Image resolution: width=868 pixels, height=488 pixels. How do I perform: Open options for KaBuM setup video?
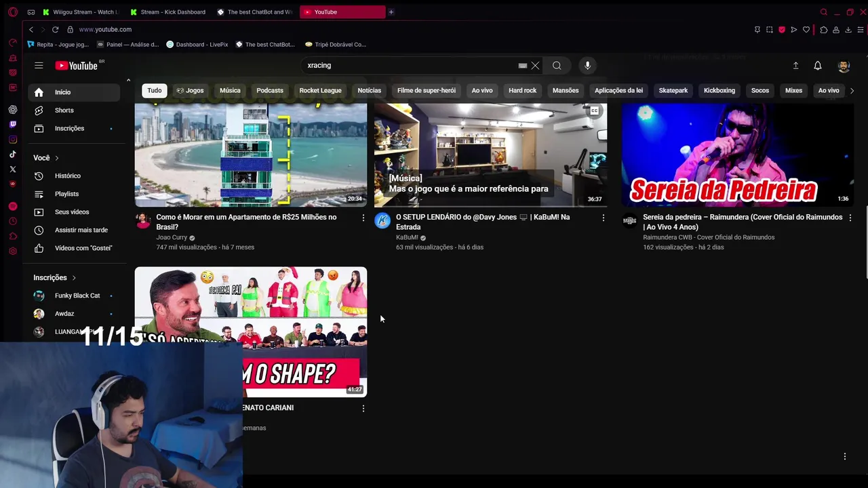click(604, 218)
